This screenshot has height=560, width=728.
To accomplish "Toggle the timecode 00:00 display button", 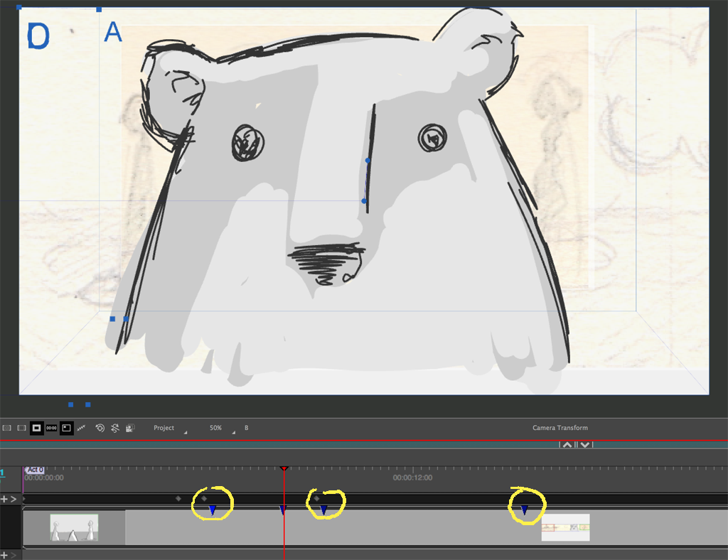I will 51,428.
